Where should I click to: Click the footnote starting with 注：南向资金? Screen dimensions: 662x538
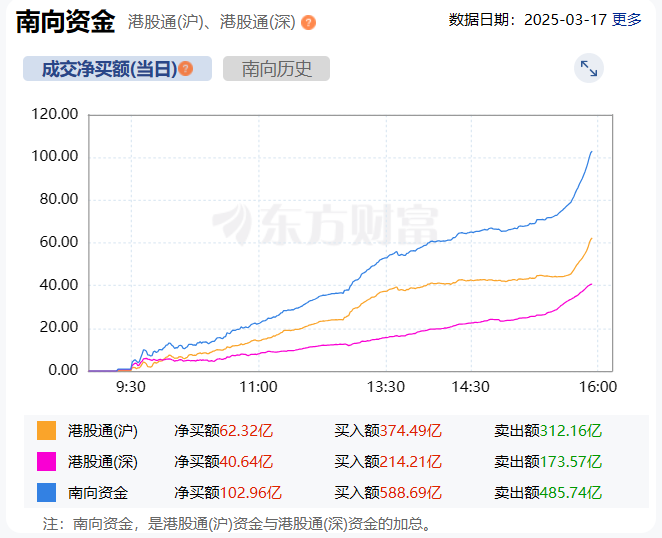pos(239,524)
